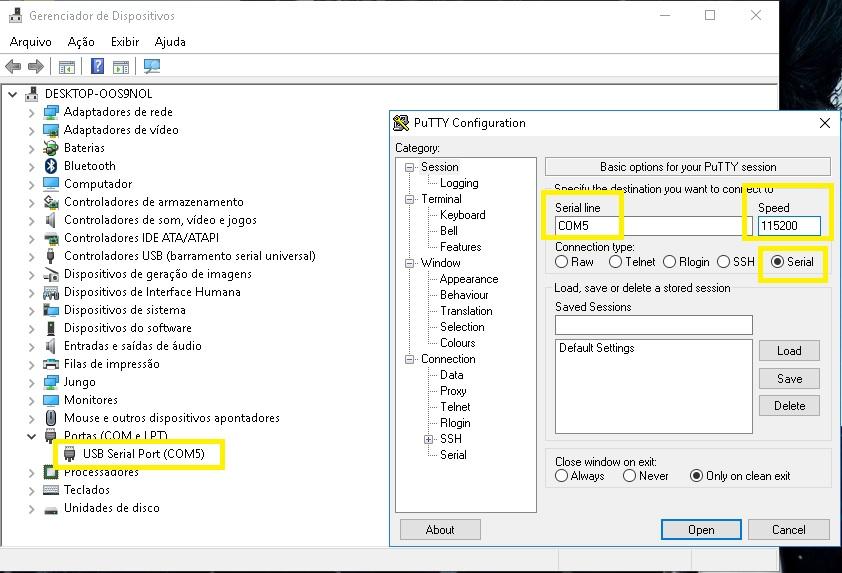Click the Monitores device icon

(x=52, y=400)
